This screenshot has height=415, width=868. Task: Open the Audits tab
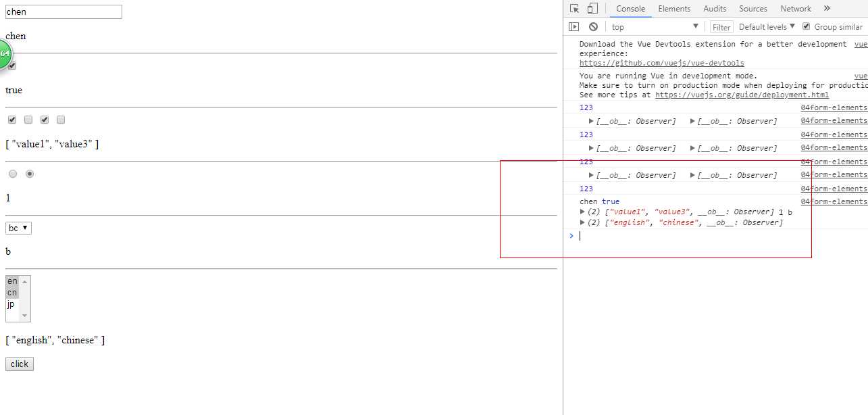tap(715, 9)
